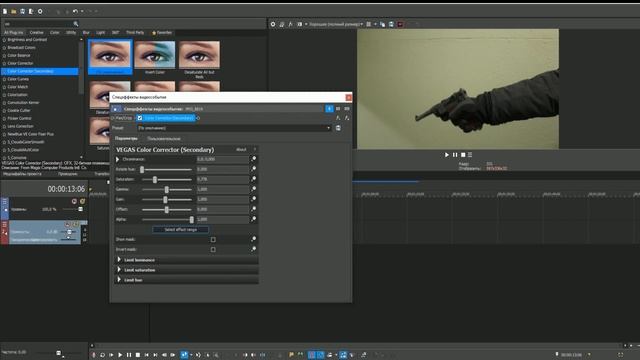
Task: Click the Undo arrow in top toolbar
Action: pos(75,11)
